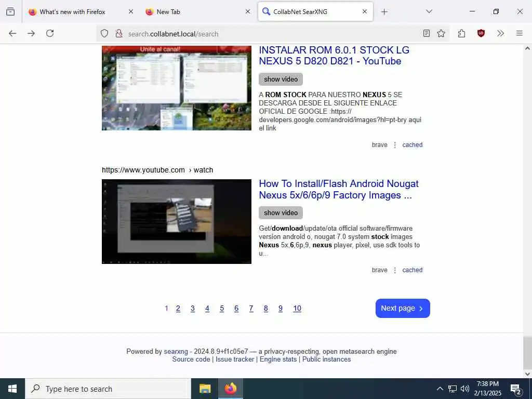Viewport: 532px width, 399px height.
Task: Click the scrollbar up arrow
Action: tap(527, 48)
